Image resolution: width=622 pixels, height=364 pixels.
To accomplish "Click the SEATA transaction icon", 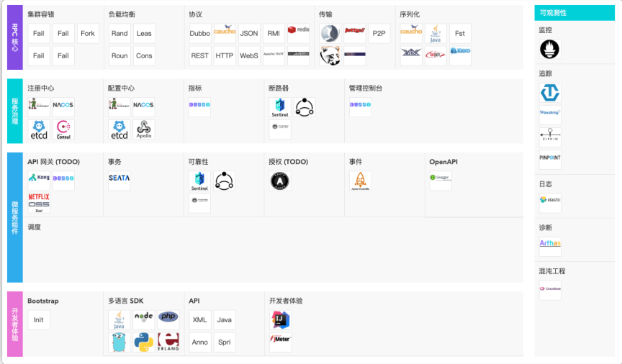I will point(120,178).
